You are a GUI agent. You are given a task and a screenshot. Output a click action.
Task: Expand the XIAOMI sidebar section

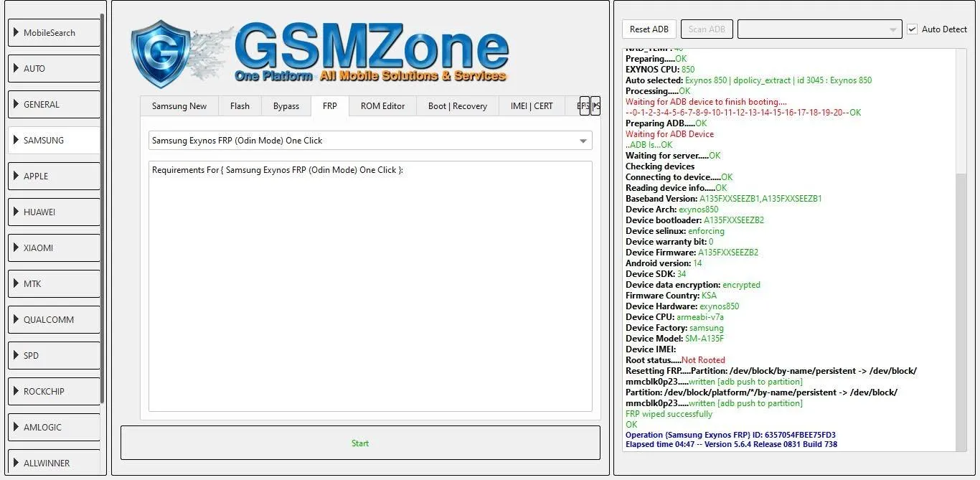pos(54,248)
